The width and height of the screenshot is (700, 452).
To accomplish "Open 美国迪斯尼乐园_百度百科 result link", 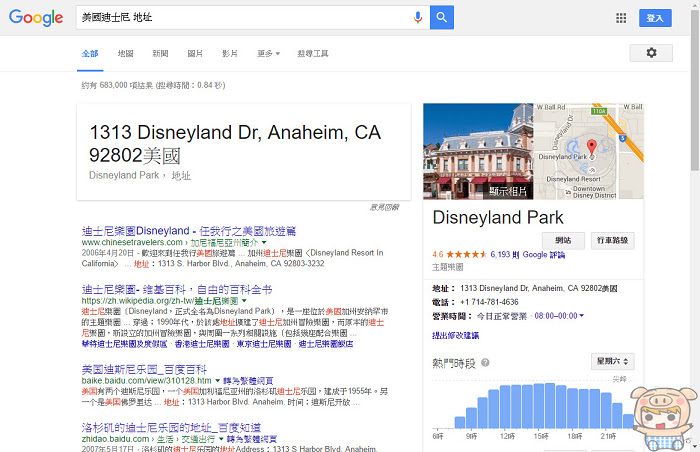I will (x=144, y=369).
